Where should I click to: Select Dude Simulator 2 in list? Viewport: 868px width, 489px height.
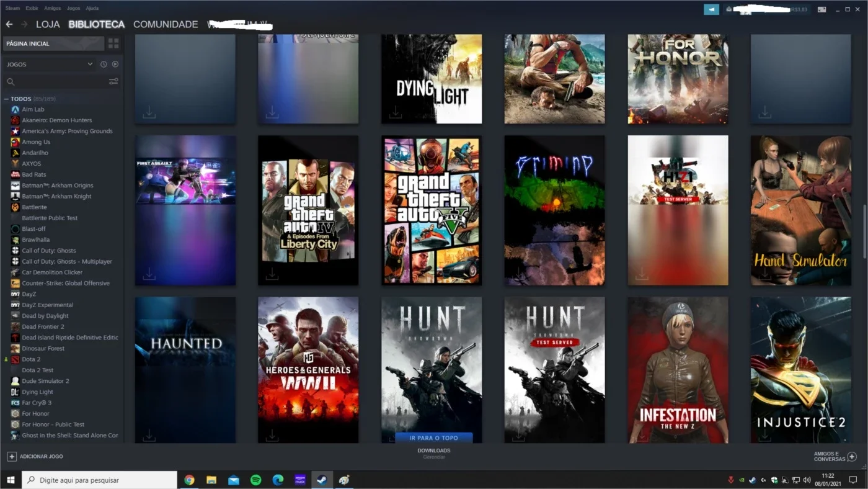coord(46,381)
